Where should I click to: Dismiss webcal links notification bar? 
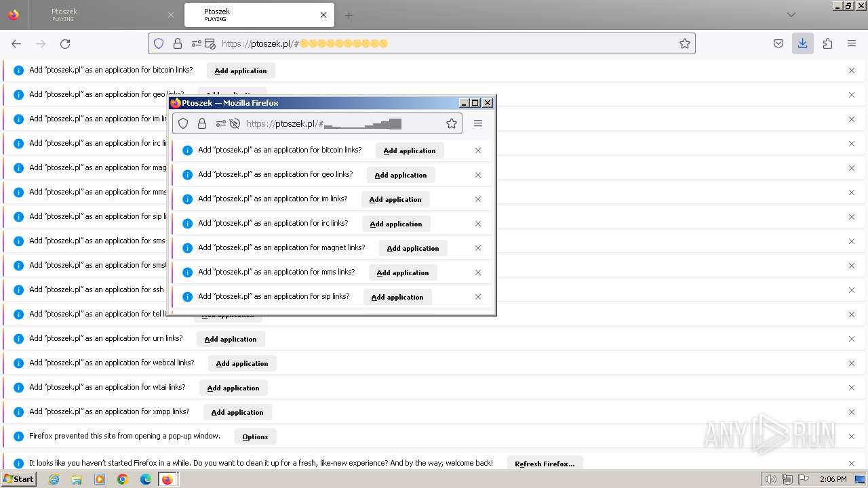point(852,363)
